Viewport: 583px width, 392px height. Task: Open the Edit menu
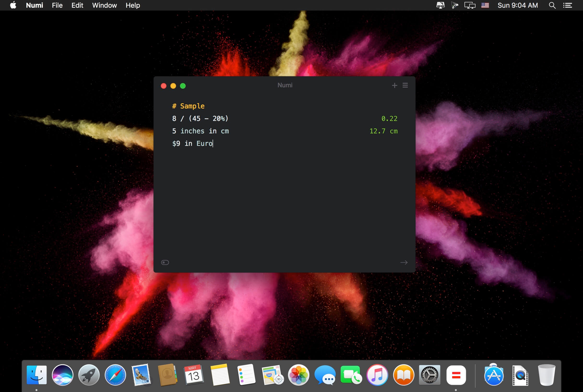[x=77, y=5]
